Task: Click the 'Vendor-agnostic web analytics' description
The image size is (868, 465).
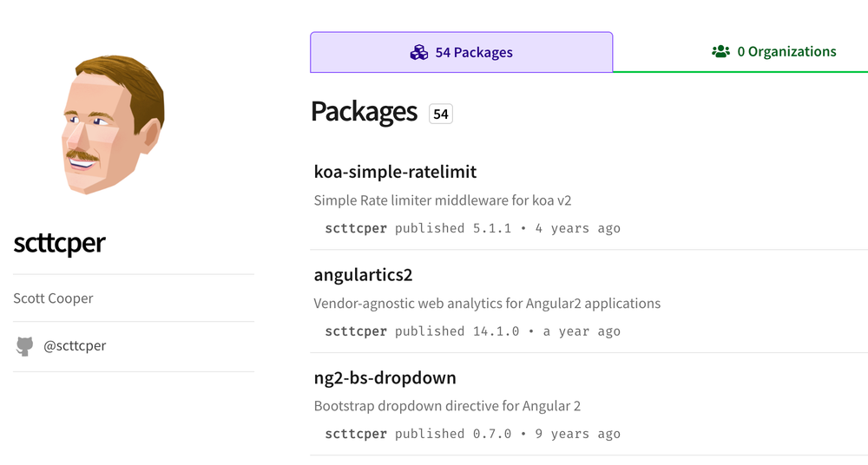Action: [x=487, y=304]
